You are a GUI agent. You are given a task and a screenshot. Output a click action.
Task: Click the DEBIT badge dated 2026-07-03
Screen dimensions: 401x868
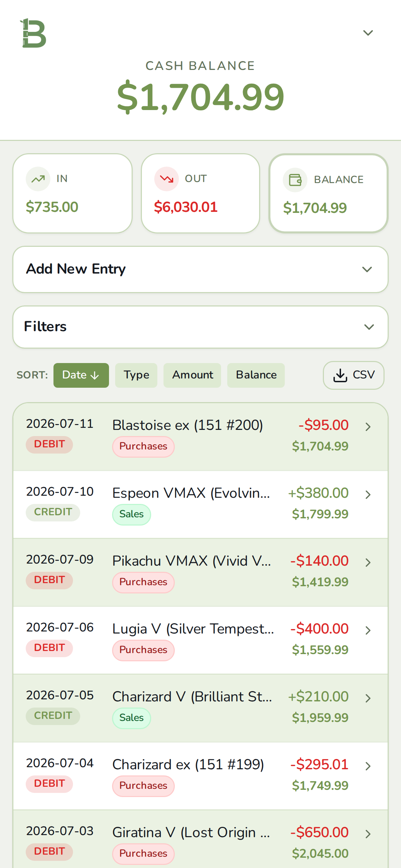click(49, 852)
